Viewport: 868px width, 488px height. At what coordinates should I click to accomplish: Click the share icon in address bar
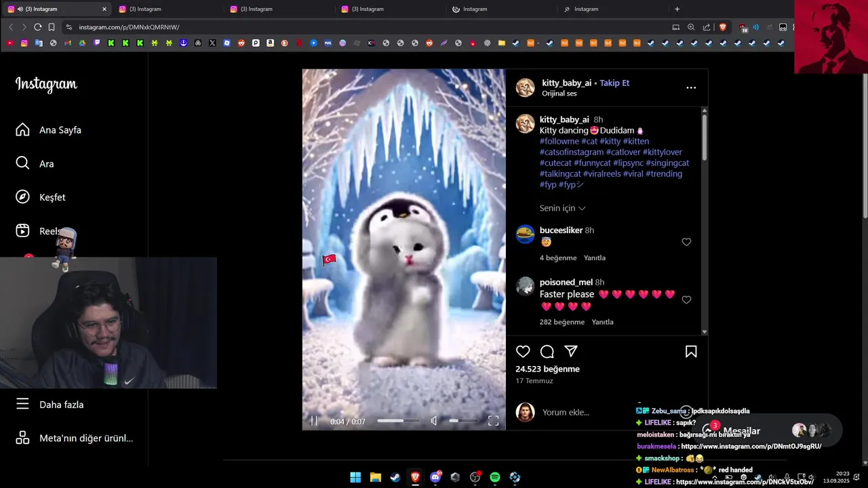(707, 27)
